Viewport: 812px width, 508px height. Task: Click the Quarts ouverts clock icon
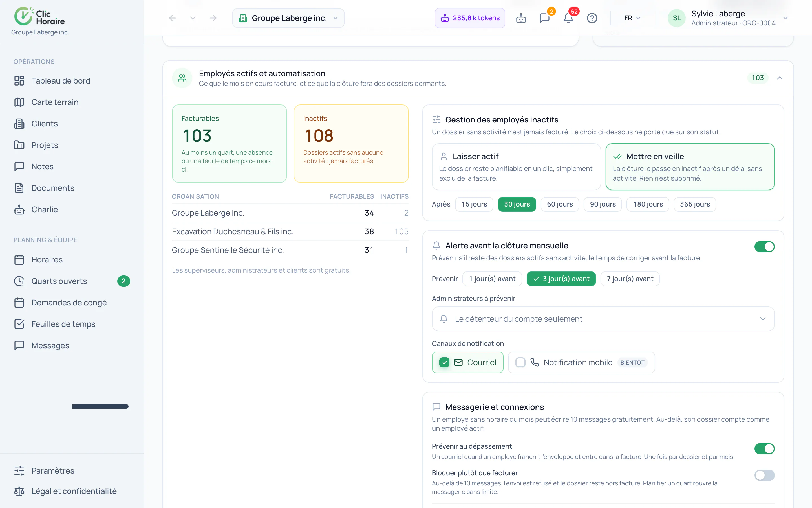coord(19,281)
